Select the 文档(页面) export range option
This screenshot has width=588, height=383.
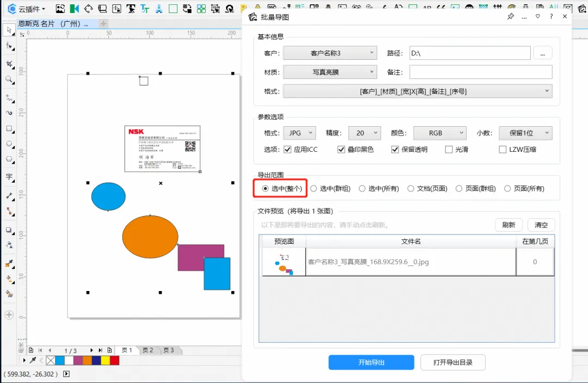click(x=427, y=188)
